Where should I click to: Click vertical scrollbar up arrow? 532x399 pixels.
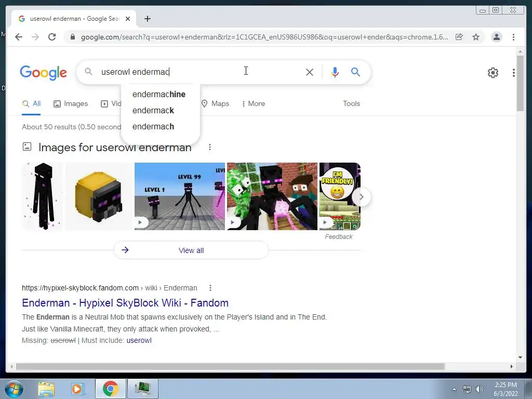pyautogui.click(x=520, y=51)
